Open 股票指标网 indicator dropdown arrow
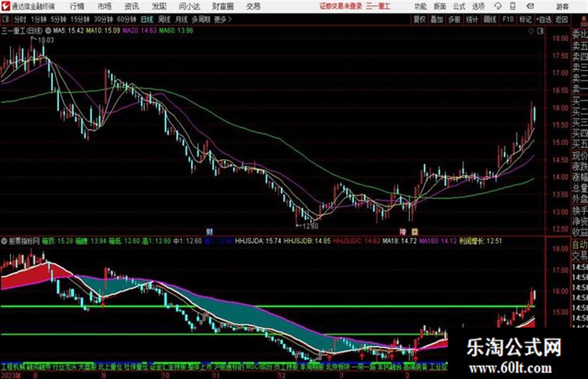The width and height of the screenshot is (588, 379). coord(4,241)
